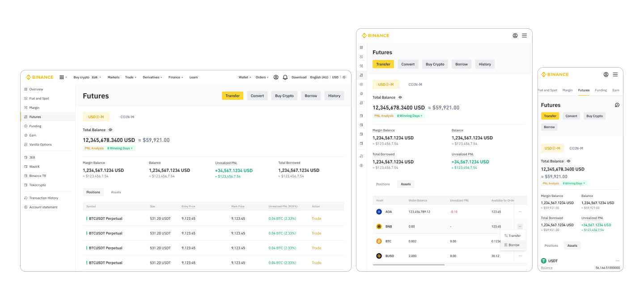644x300 pixels.
Task: Open PNL Analysis badge in mobile view
Action: click(x=551, y=183)
